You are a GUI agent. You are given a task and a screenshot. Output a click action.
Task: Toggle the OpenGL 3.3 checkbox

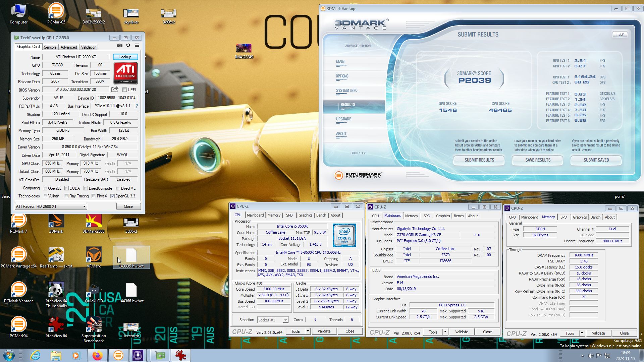coord(112,196)
